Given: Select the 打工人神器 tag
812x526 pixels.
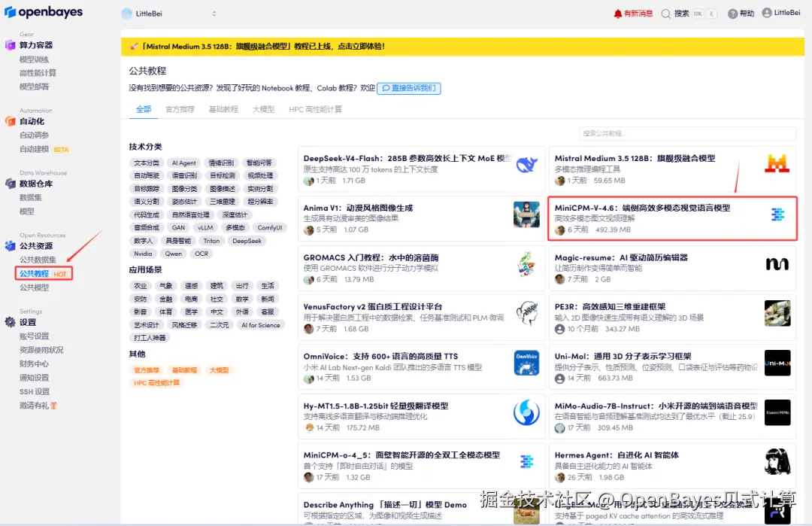Looking at the screenshot, I should click(x=150, y=338).
